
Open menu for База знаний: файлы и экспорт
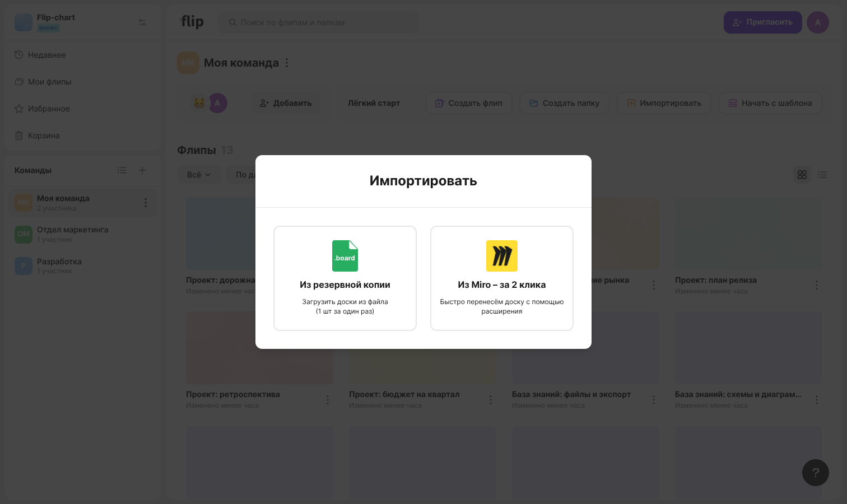tap(654, 399)
